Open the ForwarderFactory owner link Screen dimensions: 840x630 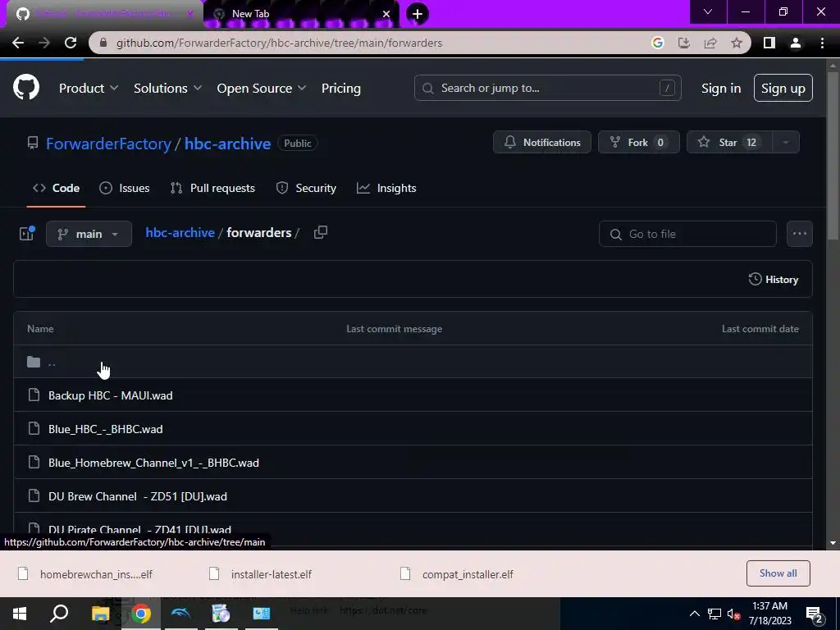pos(108,144)
